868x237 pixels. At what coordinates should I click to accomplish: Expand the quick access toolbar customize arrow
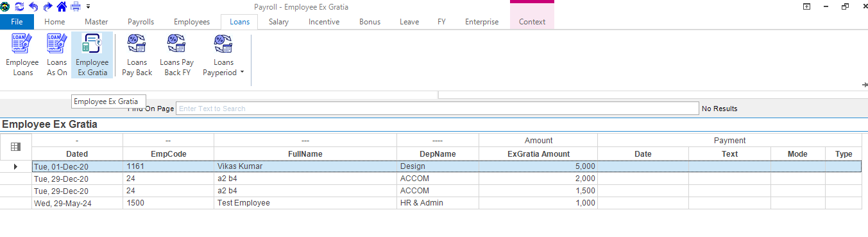tap(87, 6)
